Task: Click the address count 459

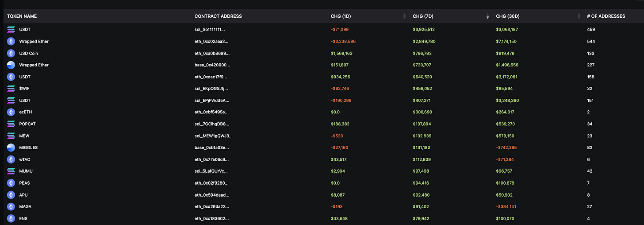Action: point(590,30)
